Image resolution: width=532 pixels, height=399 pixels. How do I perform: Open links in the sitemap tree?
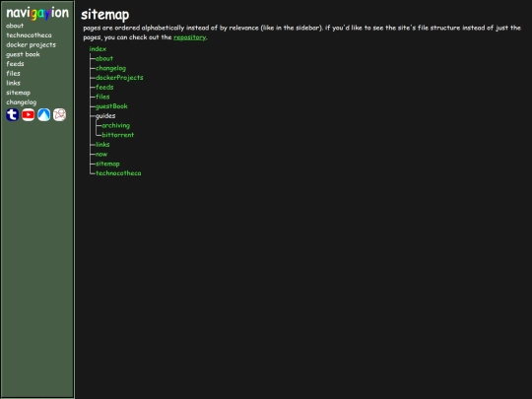(x=102, y=144)
